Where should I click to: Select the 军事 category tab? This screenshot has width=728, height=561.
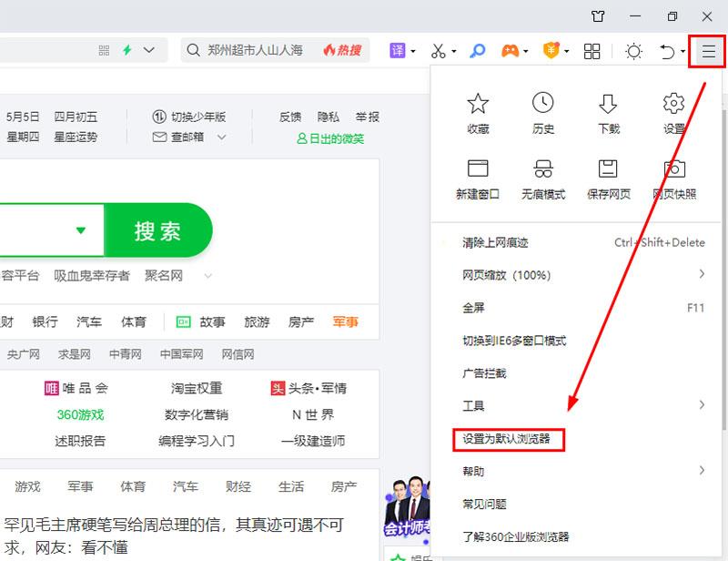point(345,321)
